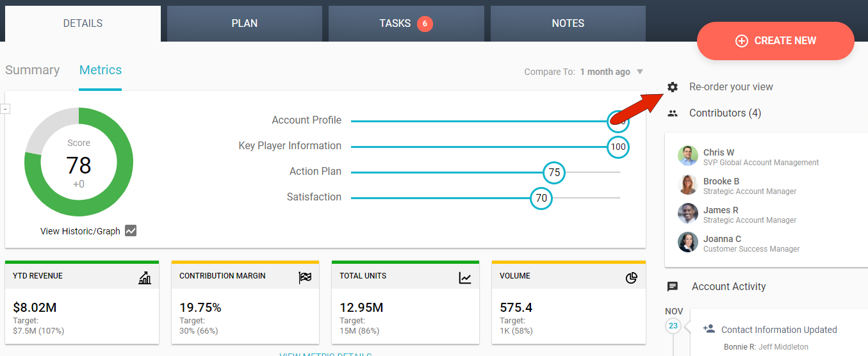
Task: Click the gear icon beside Re-order your view
Action: click(x=672, y=87)
